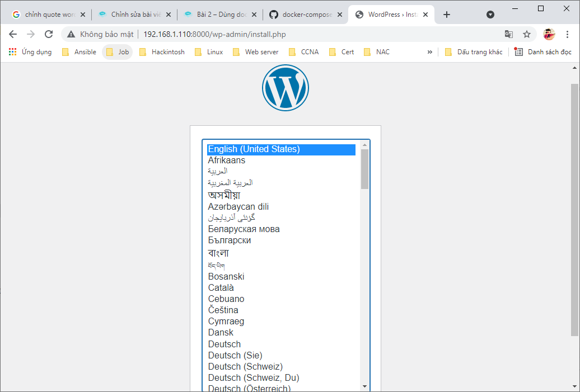Click the not secure warning icon

71,34
